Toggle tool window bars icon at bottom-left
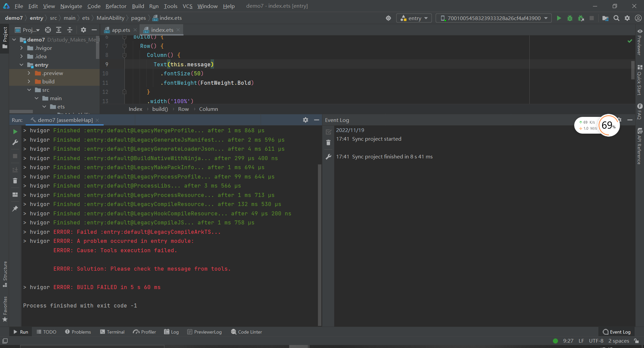 pos(5,341)
